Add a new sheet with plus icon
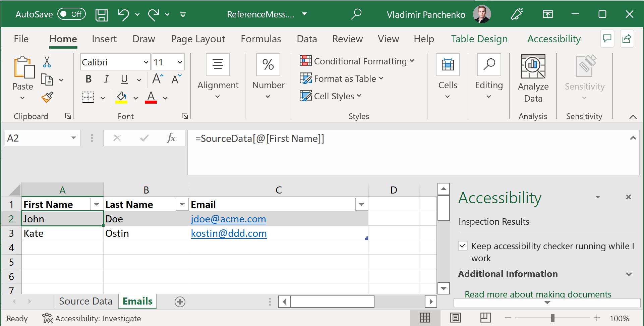This screenshot has width=644, height=326. pyautogui.click(x=180, y=302)
